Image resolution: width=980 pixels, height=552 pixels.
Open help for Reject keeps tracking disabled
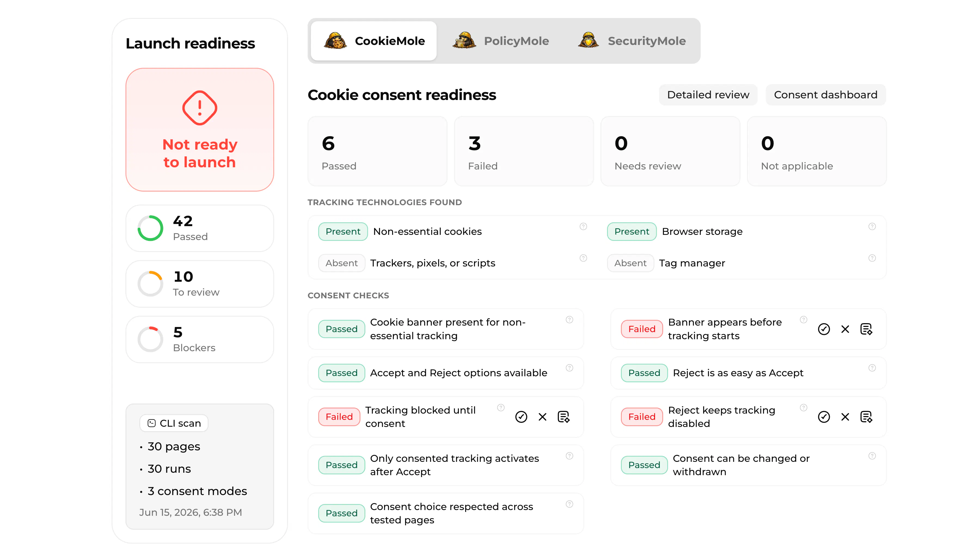click(804, 408)
